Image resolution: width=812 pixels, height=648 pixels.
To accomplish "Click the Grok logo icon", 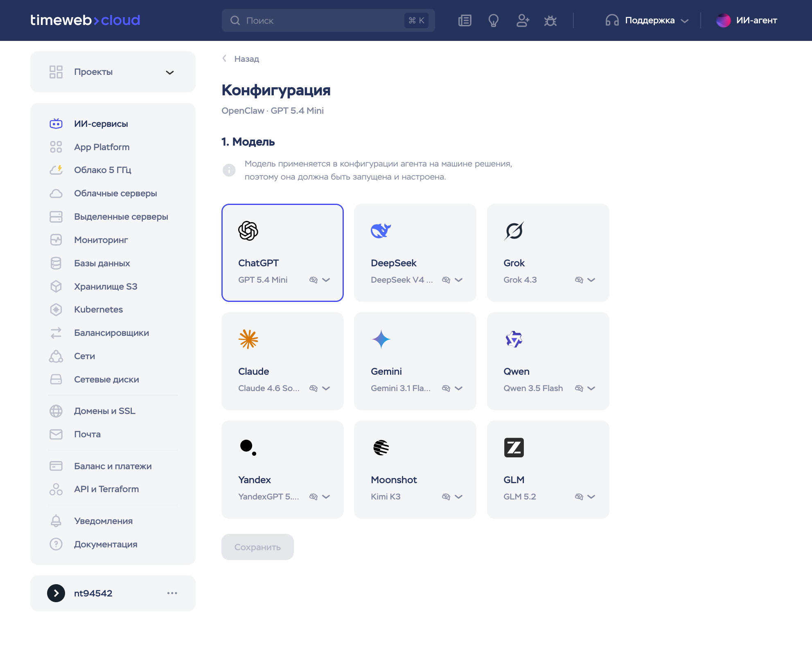I will tap(514, 231).
